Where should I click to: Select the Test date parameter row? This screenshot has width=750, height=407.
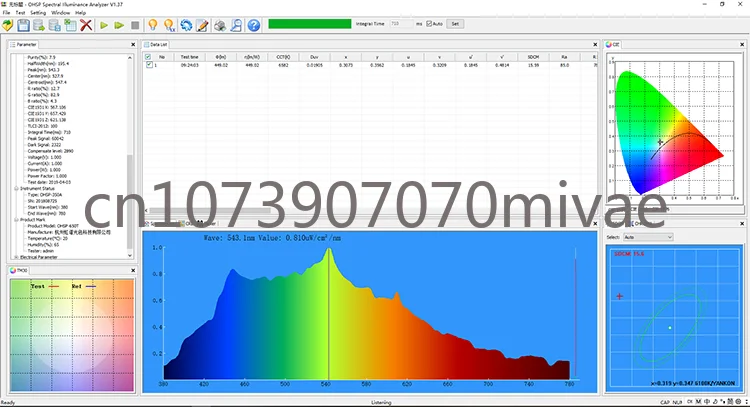tap(49, 182)
